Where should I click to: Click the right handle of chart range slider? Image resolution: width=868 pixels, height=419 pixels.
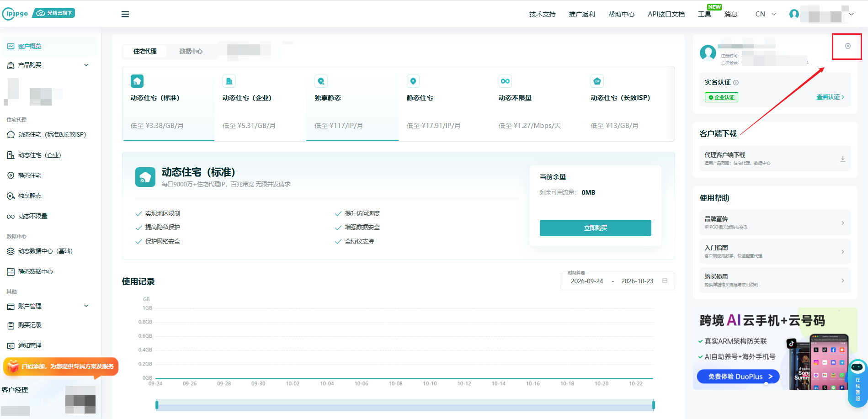click(654, 404)
